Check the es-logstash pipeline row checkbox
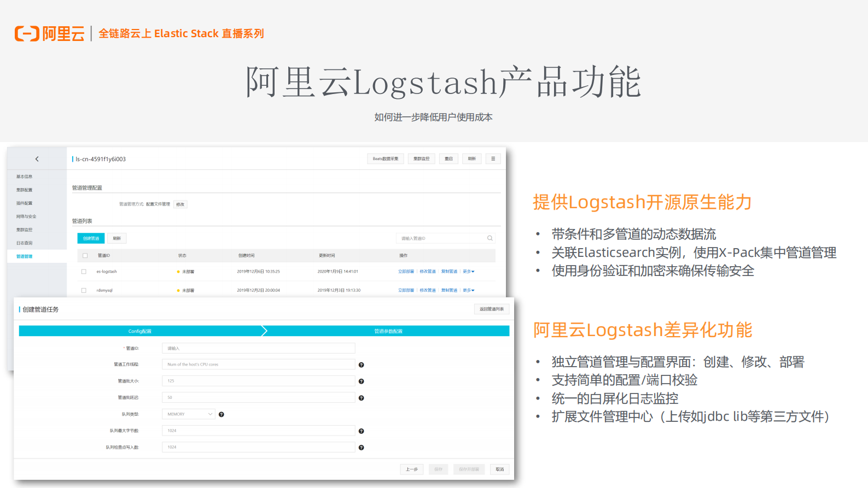 pyautogui.click(x=84, y=272)
